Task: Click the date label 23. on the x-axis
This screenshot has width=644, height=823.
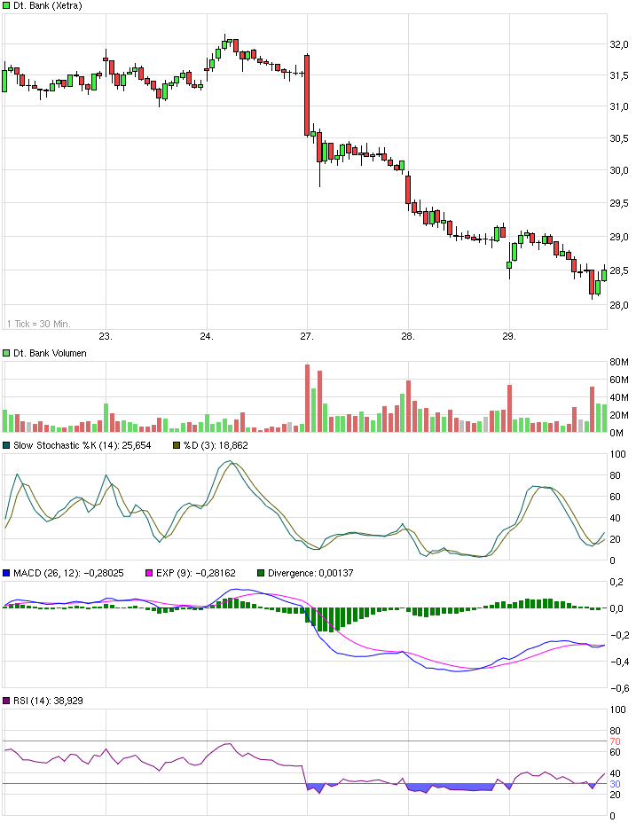Action: (x=106, y=336)
